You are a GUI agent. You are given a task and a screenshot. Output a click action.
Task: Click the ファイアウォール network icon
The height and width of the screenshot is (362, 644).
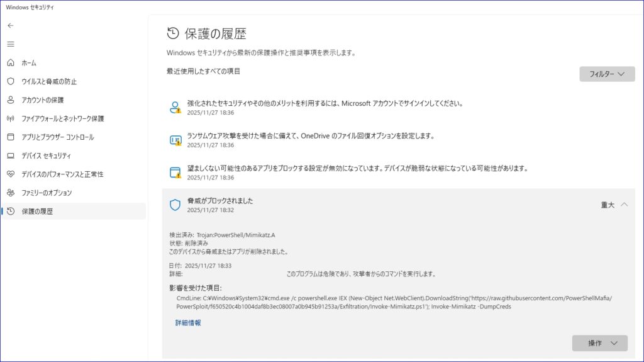tap(10, 118)
